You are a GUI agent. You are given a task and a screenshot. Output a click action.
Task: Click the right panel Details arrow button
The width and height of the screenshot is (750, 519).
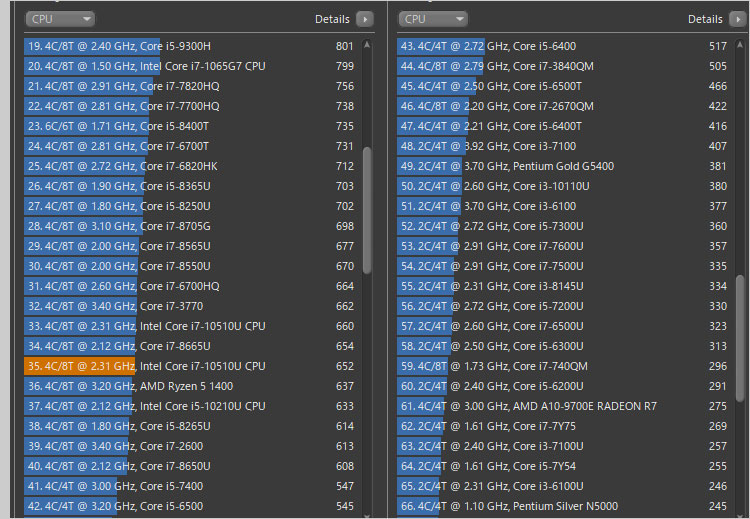[x=737, y=19]
